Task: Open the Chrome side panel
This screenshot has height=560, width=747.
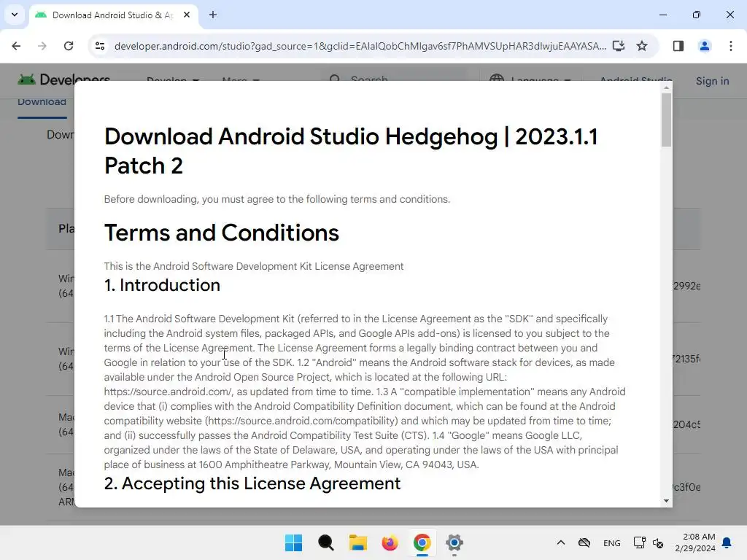Action: pos(678,46)
